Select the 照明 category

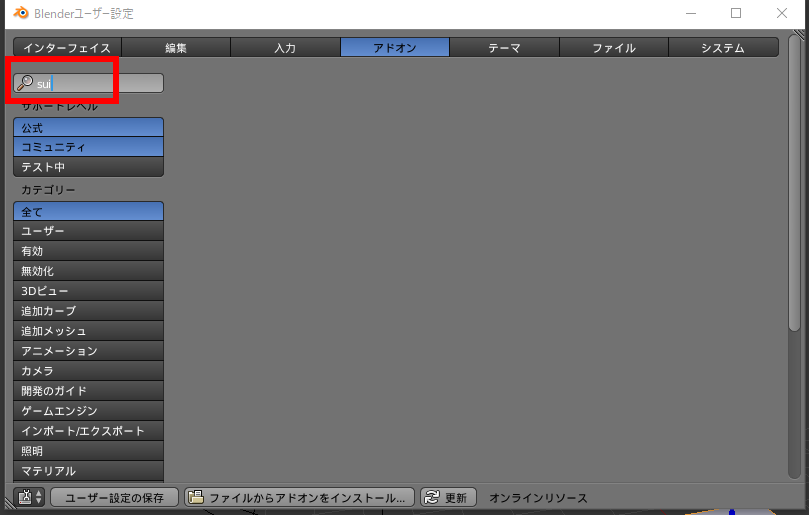[x=89, y=451]
